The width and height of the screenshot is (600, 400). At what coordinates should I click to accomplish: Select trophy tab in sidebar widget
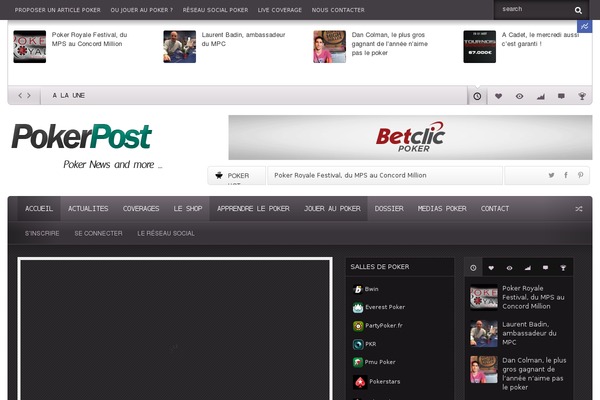pyautogui.click(x=563, y=268)
